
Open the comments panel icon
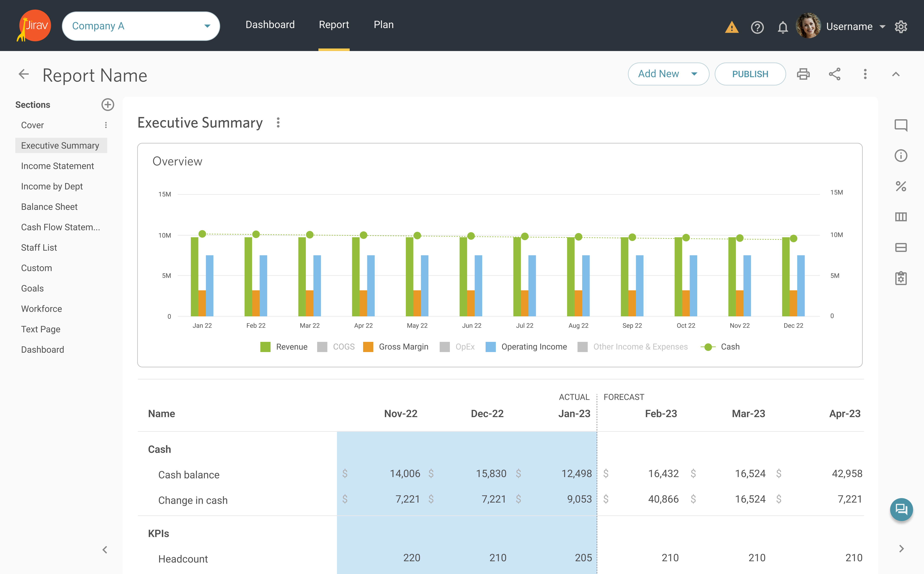tap(900, 125)
